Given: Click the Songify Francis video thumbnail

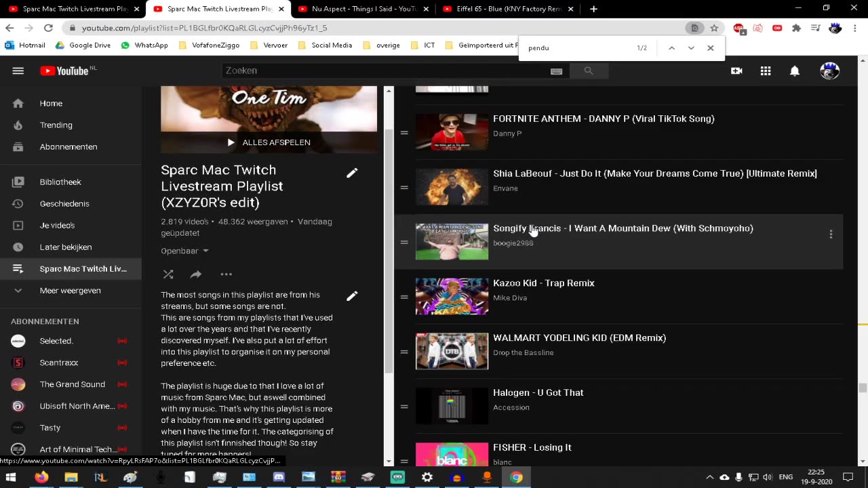Looking at the screenshot, I should pos(452,242).
